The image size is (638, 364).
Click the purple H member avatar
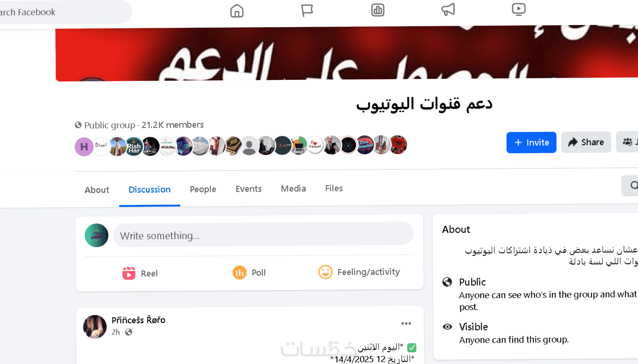click(84, 147)
